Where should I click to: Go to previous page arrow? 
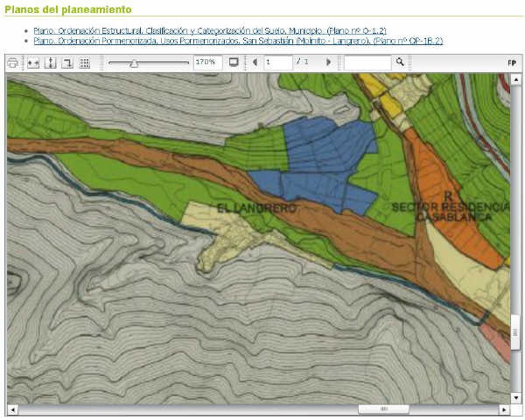(x=255, y=62)
